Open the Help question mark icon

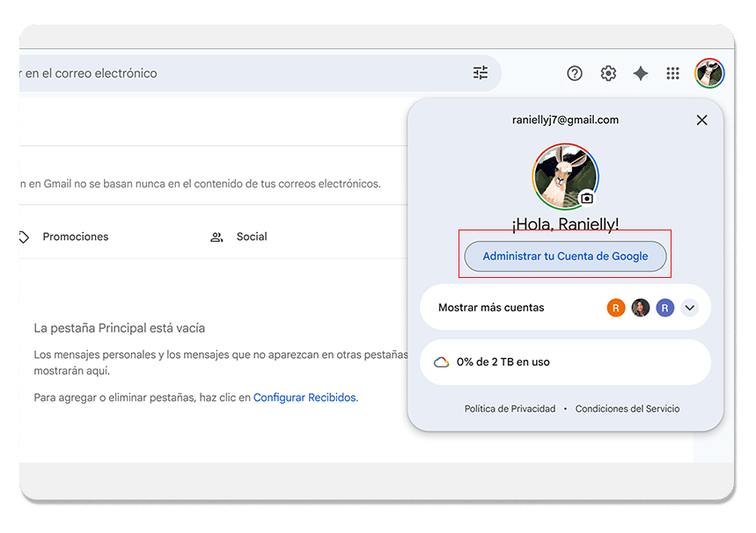click(575, 74)
